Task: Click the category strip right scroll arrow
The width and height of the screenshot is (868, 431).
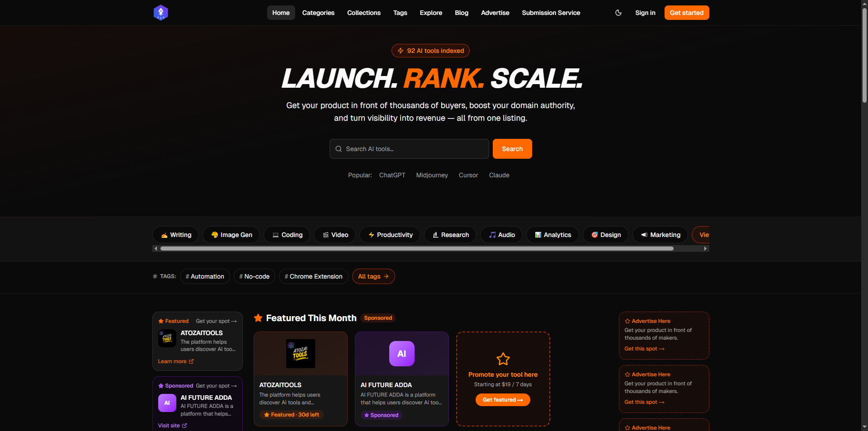Action: click(x=705, y=248)
